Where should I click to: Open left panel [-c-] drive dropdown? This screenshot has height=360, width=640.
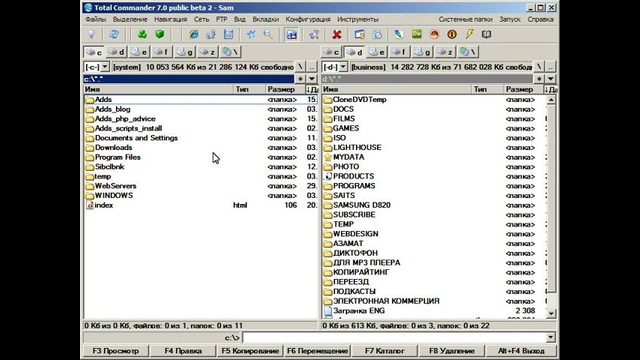[105, 67]
